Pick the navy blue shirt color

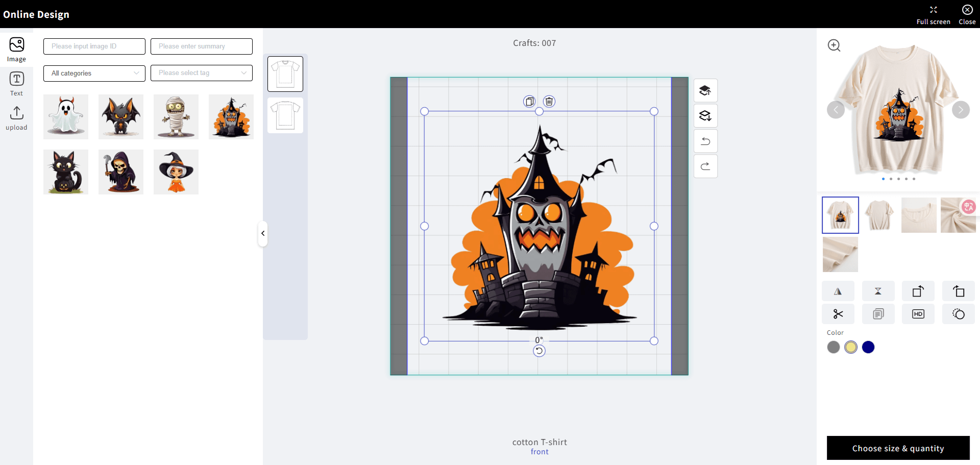pyautogui.click(x=868, y=347)
